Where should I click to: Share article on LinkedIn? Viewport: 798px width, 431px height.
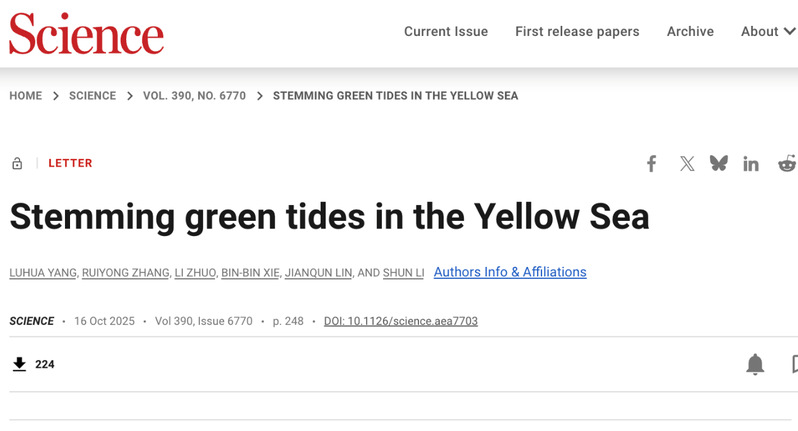click(751, 164)
